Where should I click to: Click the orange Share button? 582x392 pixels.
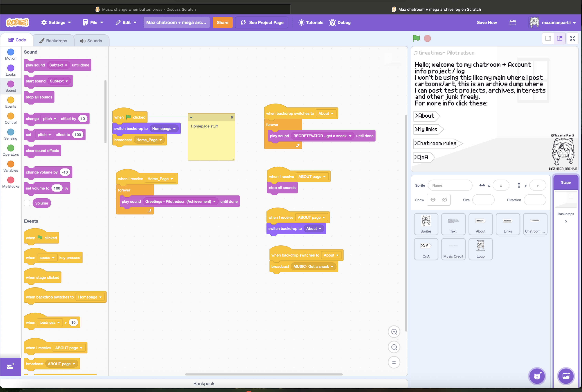coord(222,23)
